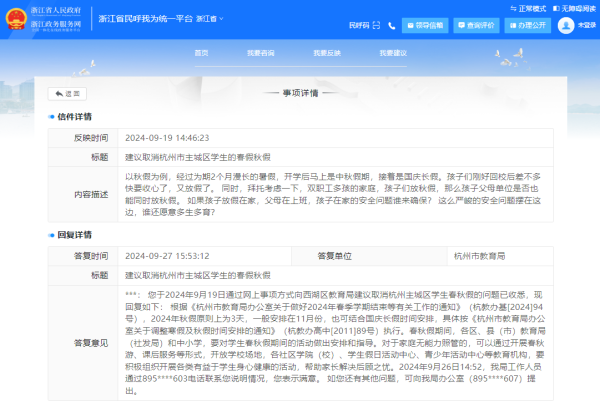
Task: Open 领导信箱 mailbox button
Action: (x=414, y=25)
